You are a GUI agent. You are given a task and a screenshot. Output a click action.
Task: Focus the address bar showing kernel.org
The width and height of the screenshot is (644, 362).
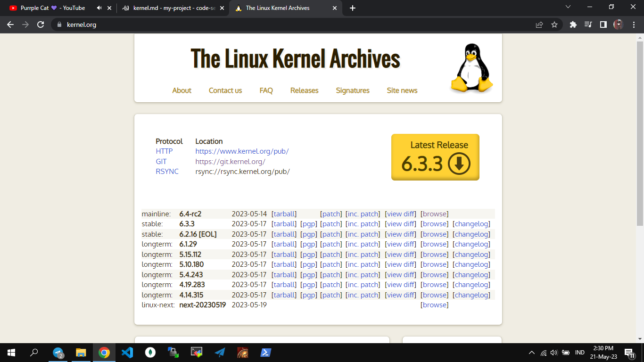[283, 25]
